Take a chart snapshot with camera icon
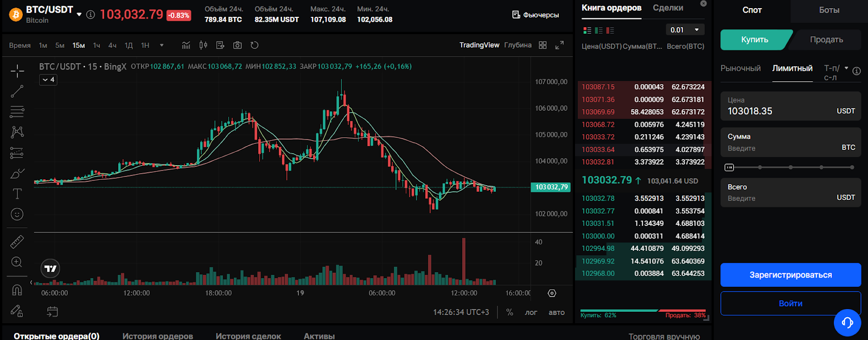 pos(237,45)
